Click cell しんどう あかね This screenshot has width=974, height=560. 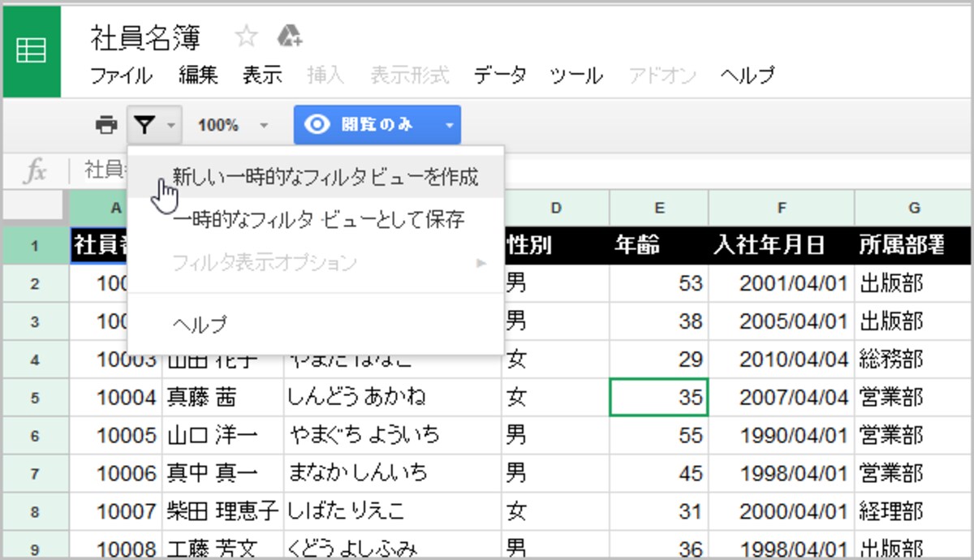point(393,398)
